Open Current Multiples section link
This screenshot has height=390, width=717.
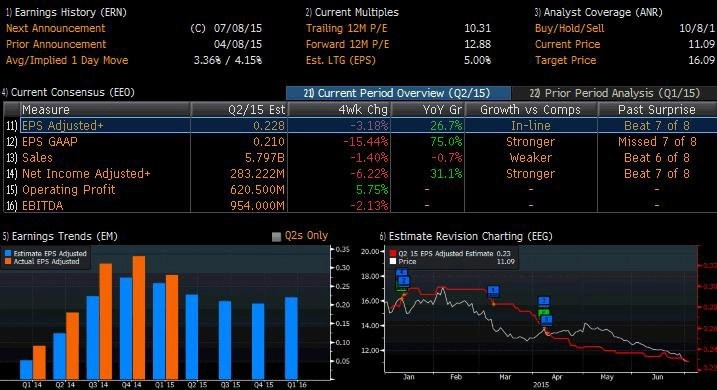(352, 12)
